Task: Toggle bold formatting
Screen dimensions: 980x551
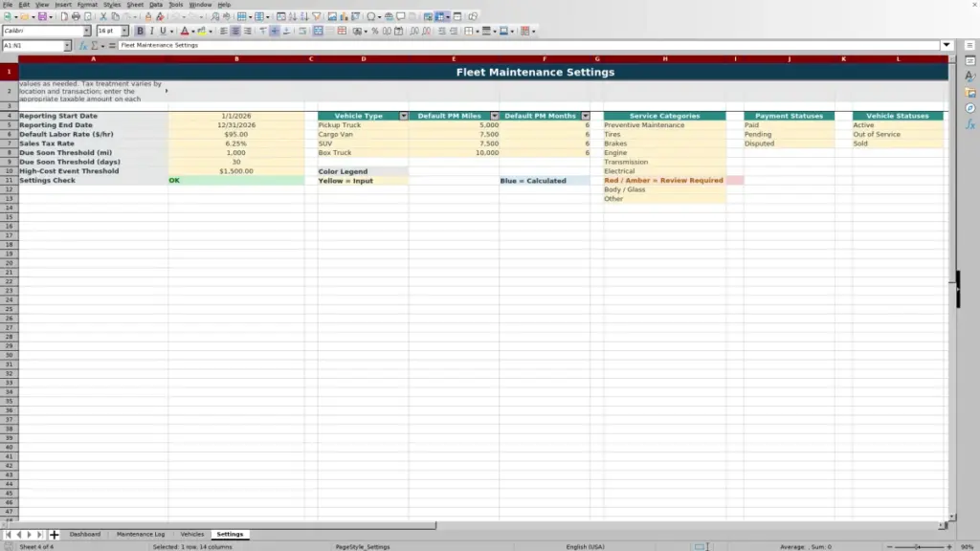Action: click(140, 31)
